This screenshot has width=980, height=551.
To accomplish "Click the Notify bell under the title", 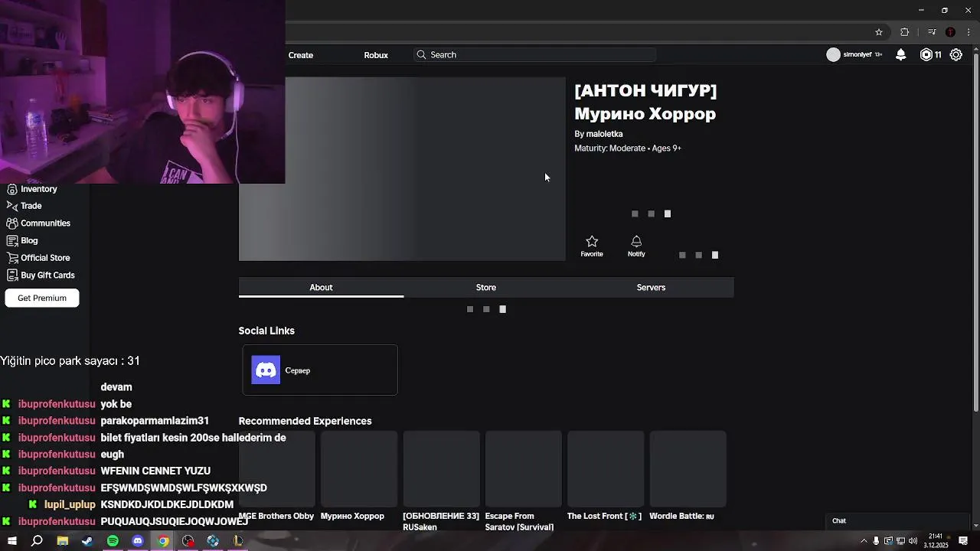I will tap(636, 242).
